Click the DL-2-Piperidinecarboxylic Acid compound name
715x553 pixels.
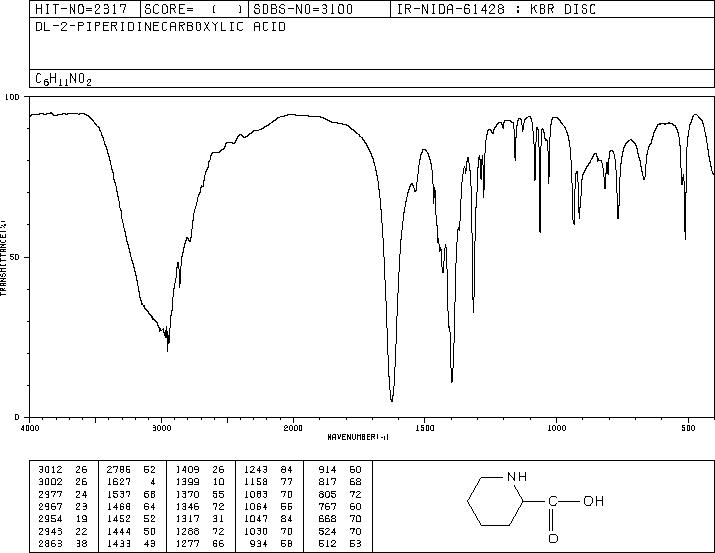[x=161, y=27]
